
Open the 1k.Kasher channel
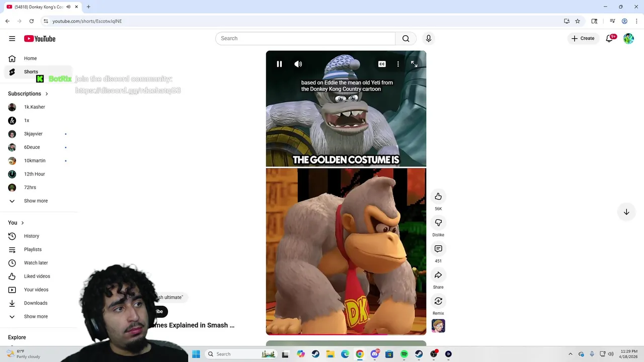38,107
